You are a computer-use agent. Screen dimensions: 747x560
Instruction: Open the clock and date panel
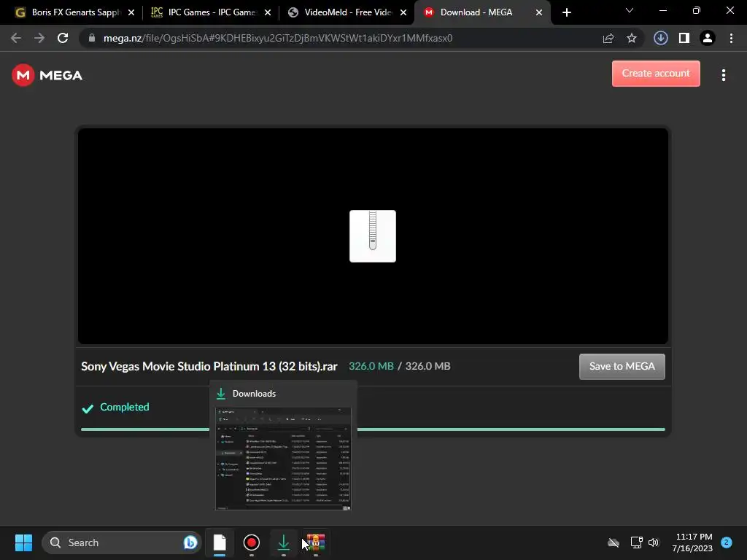click(692, 542)
